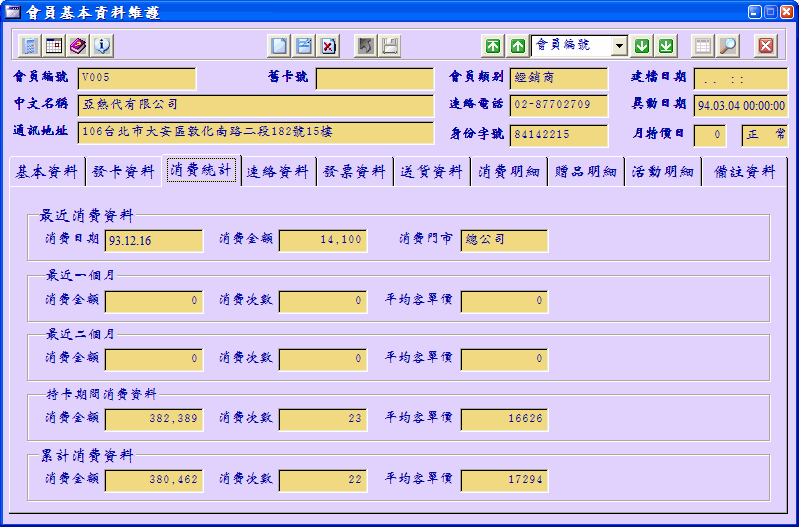Click the 中文名稱 field 亞熱代有限公司
The width and height of the screenshot is (799, 527).
[255, 105]
